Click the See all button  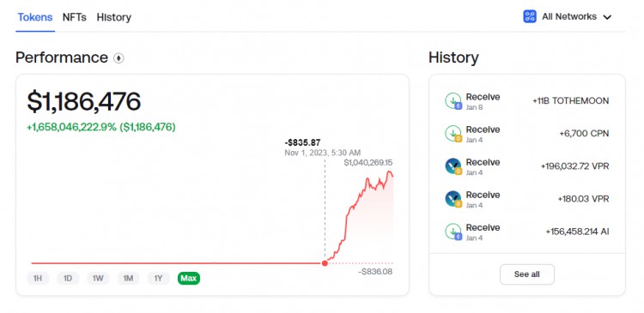[x=527, y=274]
